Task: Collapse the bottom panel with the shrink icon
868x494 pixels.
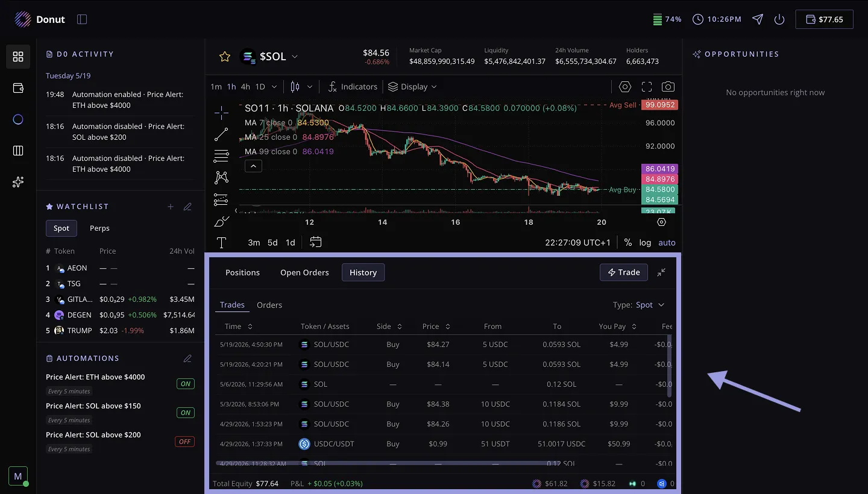Action: [x=661, y=272]
